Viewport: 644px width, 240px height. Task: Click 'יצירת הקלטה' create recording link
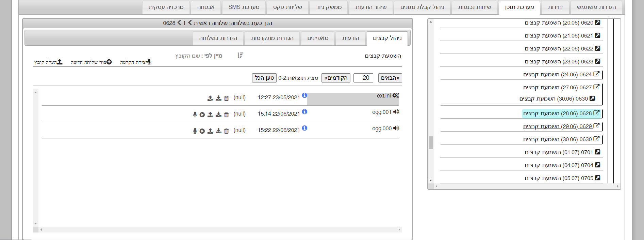click(x=135, y=62)
